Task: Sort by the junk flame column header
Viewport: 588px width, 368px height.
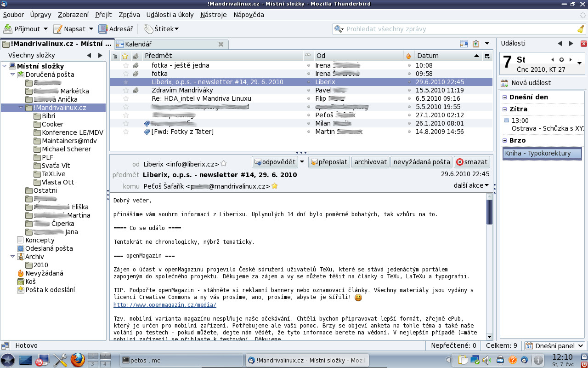Action: click(x=408, y=56)
